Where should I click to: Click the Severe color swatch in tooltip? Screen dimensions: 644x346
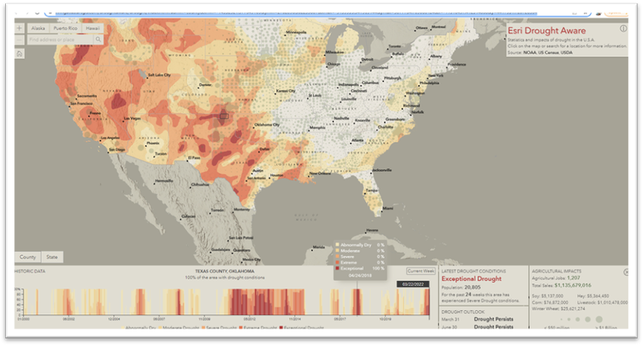click(338, 257)
